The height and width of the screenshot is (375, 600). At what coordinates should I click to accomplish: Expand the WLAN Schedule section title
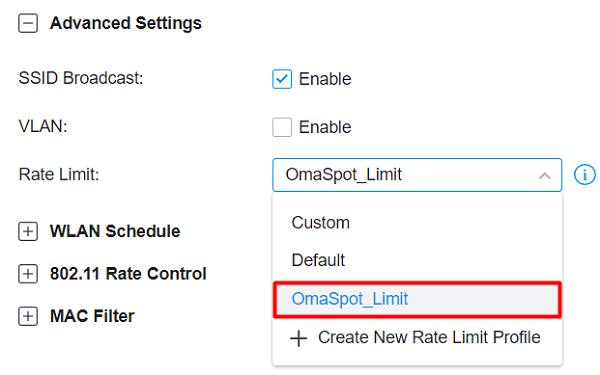pyautogui.click(x=115, y=231)
